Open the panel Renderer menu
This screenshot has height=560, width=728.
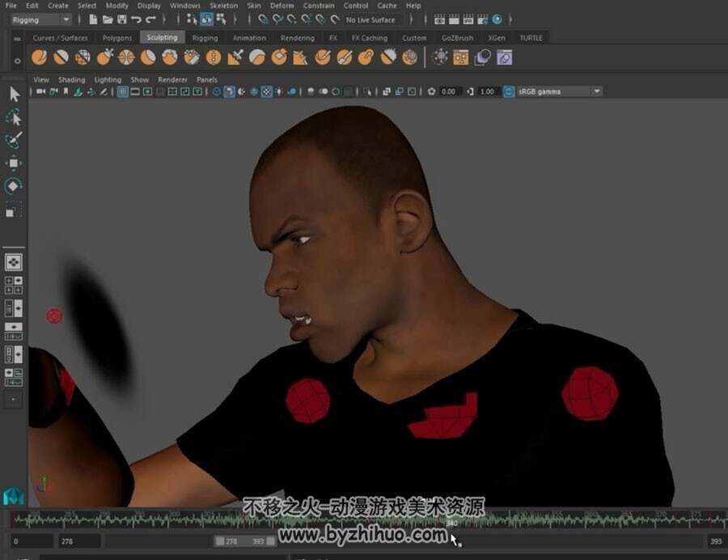click(173, 80)
